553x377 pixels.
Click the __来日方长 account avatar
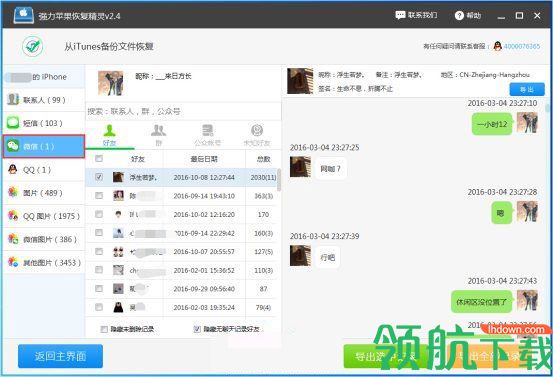111,83
